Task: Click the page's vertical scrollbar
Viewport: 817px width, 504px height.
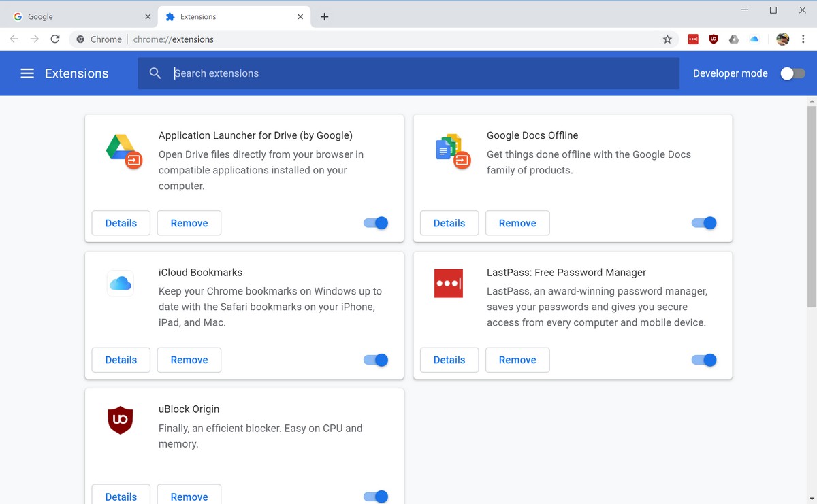Action: (811, 204)
